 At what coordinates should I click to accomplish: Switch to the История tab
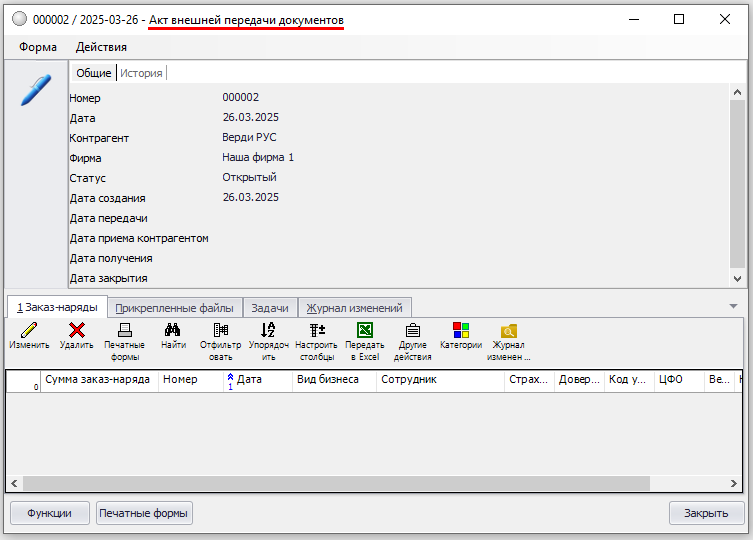pos(141,73)
